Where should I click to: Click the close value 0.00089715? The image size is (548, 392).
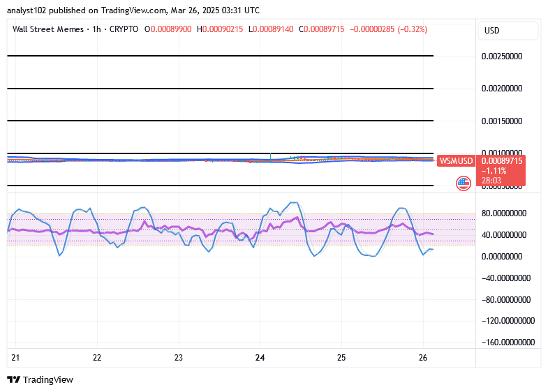324,29
